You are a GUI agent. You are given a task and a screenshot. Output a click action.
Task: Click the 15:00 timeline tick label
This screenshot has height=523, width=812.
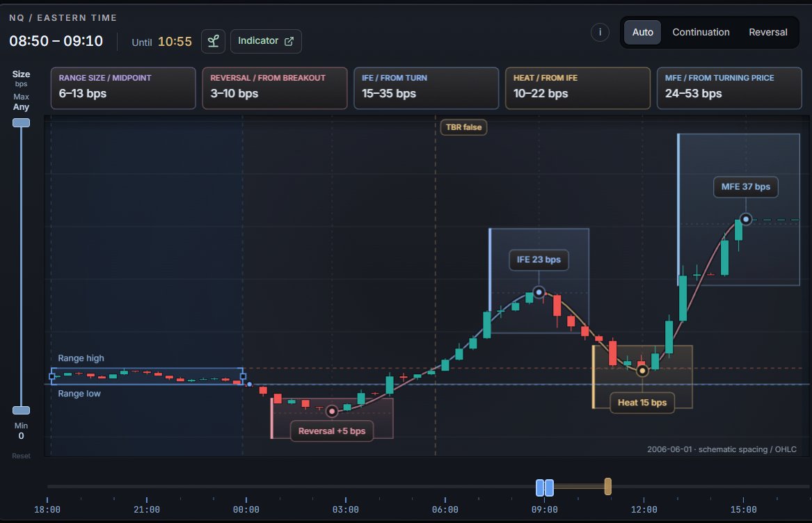(x=743, y=510)
